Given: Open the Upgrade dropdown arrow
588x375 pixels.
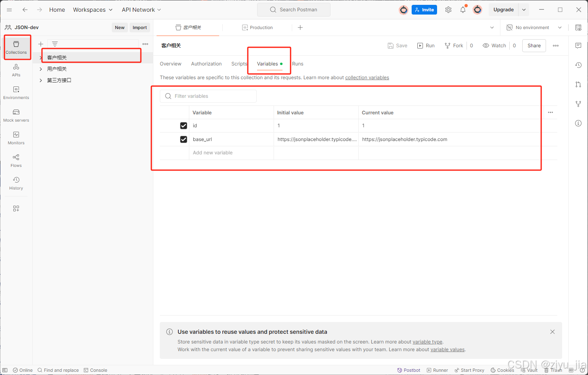Looking at the screenshot, I should coord(524,10).
